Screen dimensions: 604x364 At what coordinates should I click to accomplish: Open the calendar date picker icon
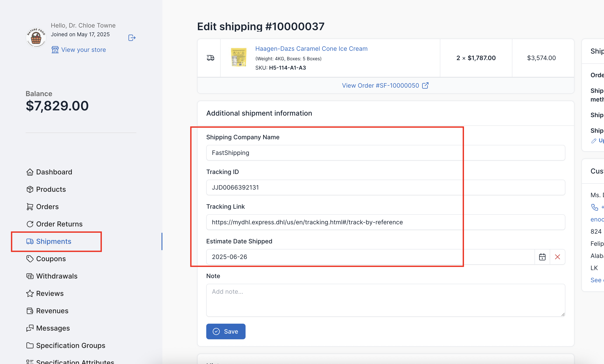click(542, 257)
